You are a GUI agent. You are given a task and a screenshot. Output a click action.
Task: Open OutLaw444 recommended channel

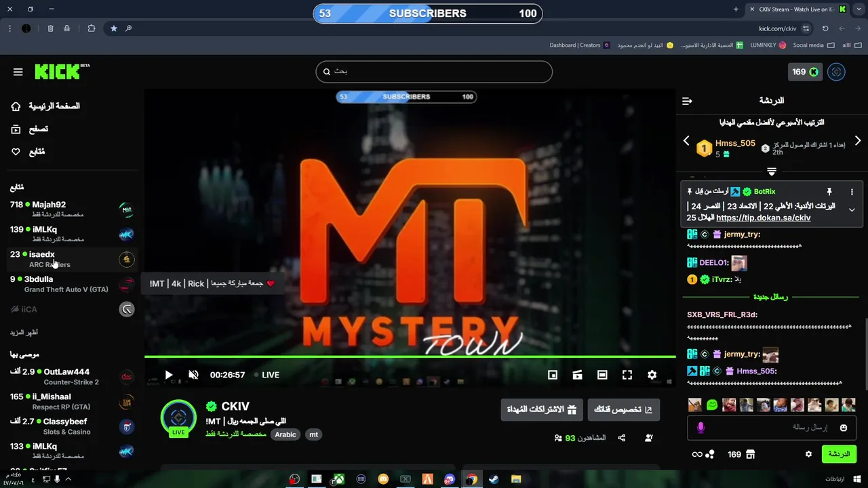pos(71,376)
